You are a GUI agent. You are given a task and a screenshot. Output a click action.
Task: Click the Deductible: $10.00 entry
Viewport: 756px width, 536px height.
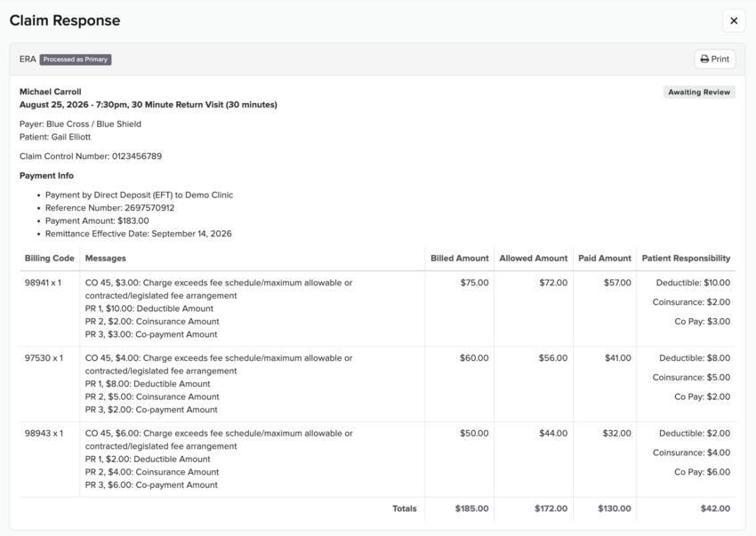click(x=694, y=283)
